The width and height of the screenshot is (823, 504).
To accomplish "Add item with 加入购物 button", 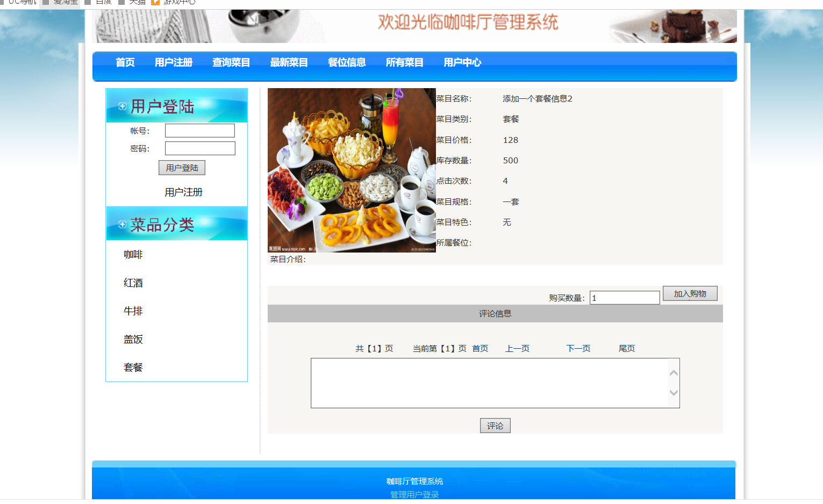I will pyautogui.click(x=690, y=293).
